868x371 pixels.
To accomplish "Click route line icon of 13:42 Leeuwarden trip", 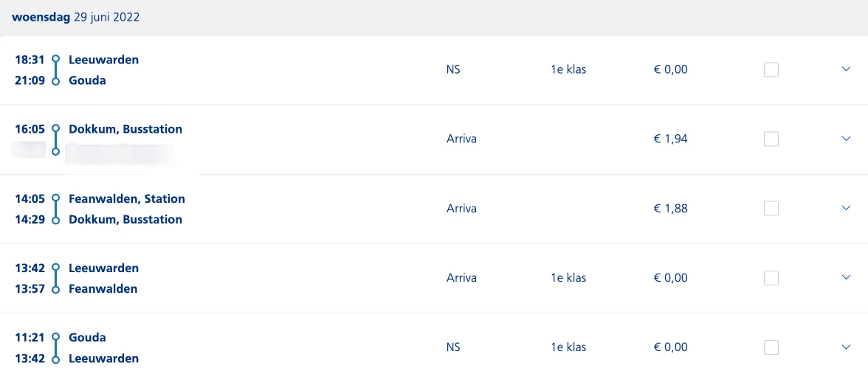I will [55, 278].
